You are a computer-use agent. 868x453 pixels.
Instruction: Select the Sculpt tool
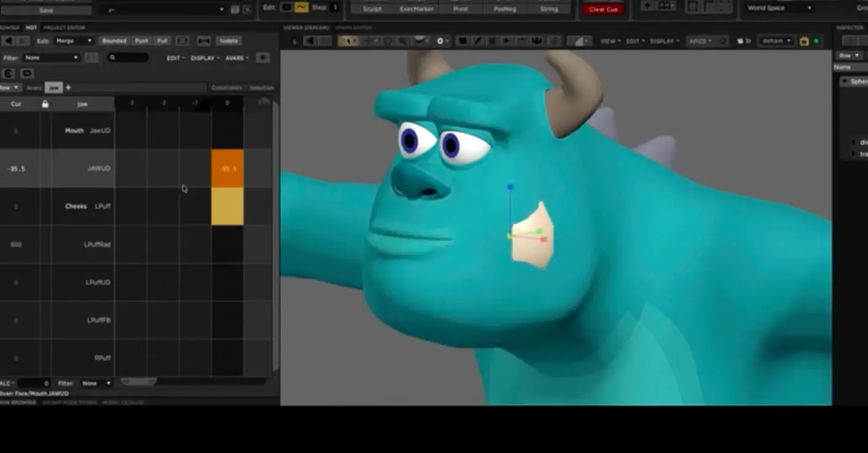(371, 9)
